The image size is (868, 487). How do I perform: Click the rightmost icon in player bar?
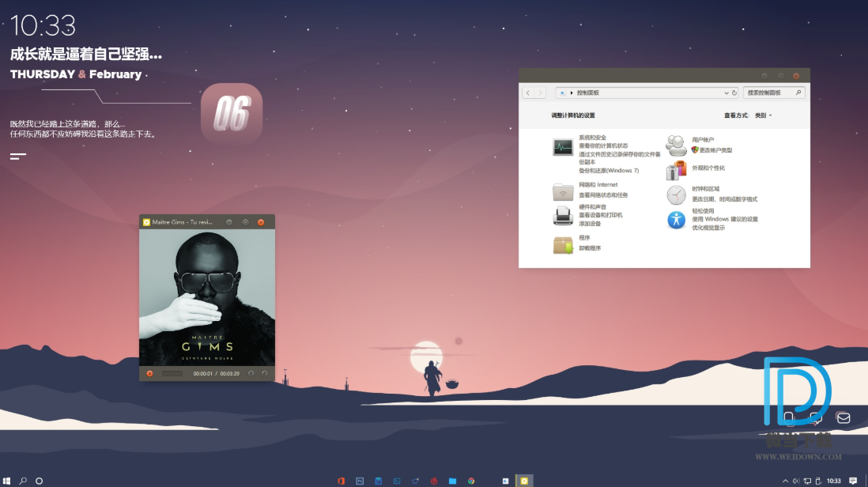click(265, 373)
